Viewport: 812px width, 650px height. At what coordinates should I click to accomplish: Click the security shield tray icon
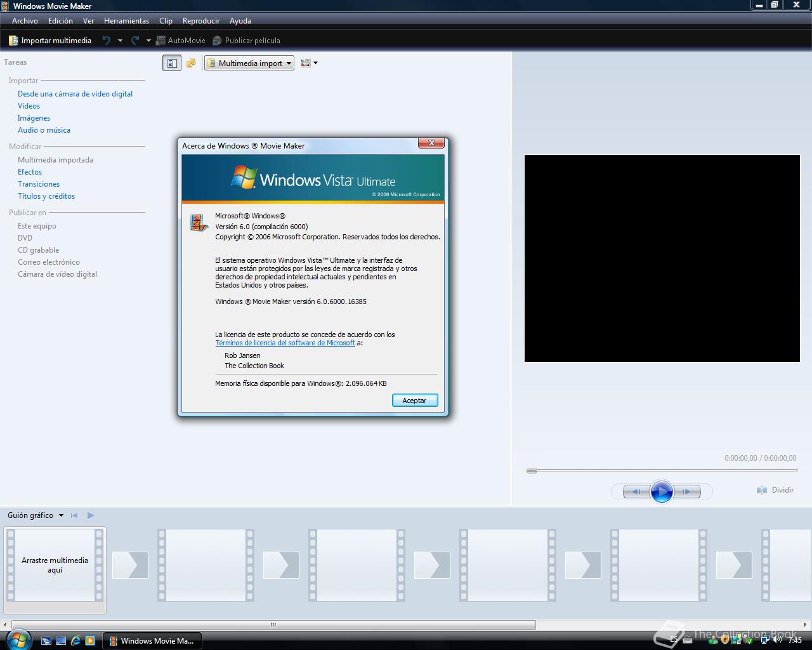pos(725,639)
